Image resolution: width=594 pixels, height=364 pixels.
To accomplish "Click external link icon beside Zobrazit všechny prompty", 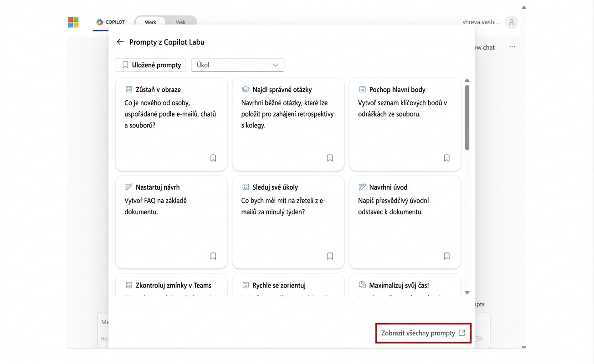I will pyautogui.click(x=462, y=333).
